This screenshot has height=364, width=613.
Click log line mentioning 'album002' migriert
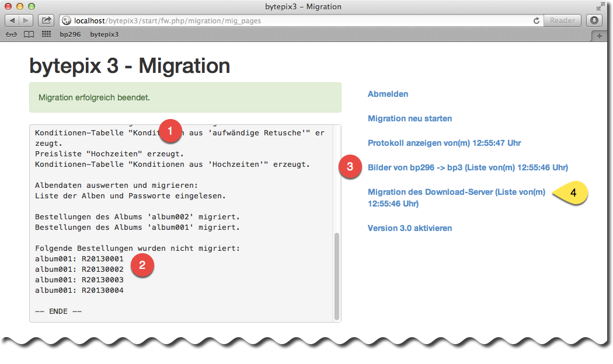coord(137,217)
